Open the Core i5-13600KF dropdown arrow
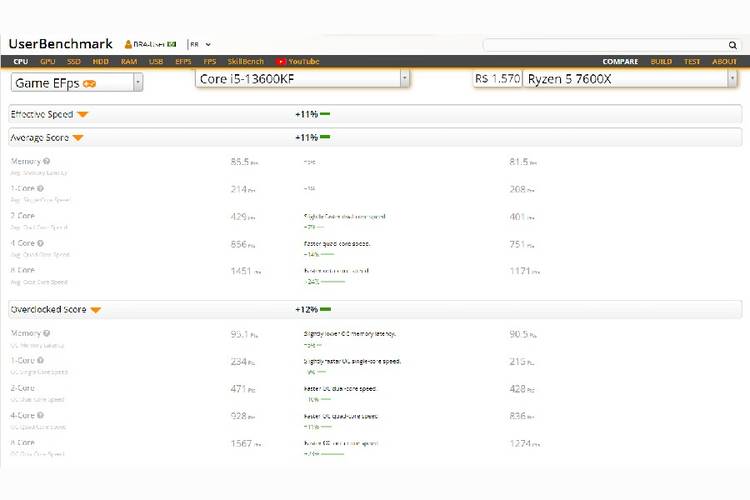 [405, 78]
